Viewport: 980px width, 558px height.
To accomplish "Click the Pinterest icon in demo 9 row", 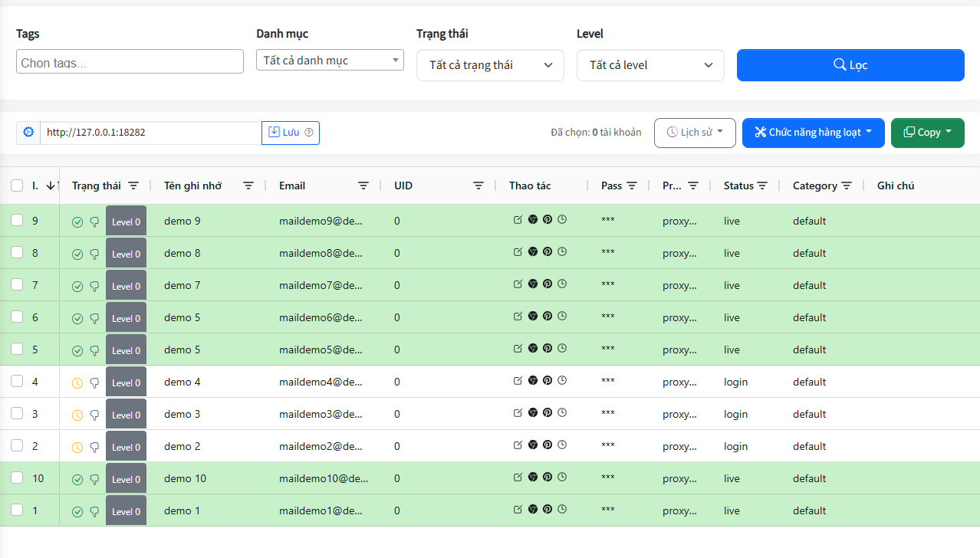I will (x=547, y=219).
